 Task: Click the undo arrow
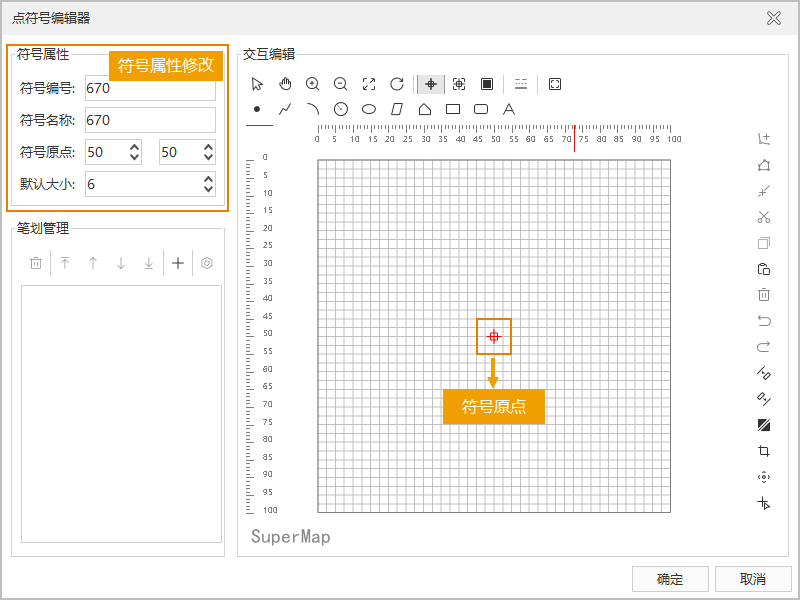click(764, 321)
